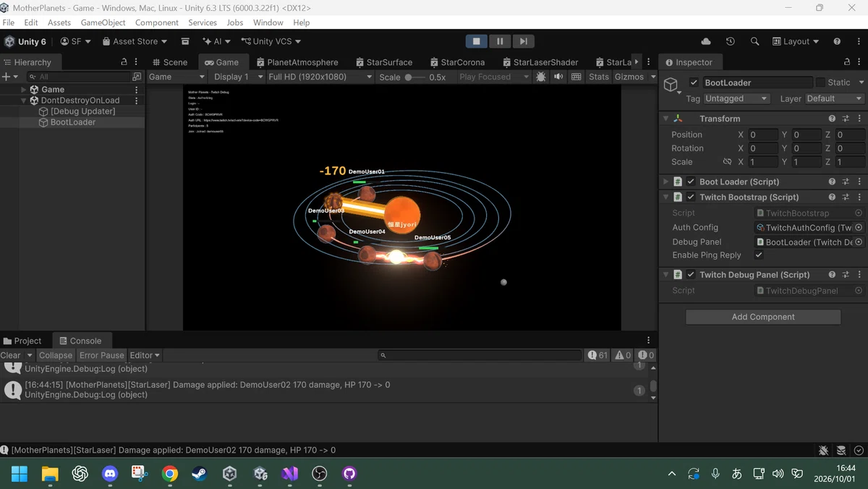Open the object picker for Auth Config
This screenshot has height=489, width=868.
pyautogui.click(x=859, y=227)
